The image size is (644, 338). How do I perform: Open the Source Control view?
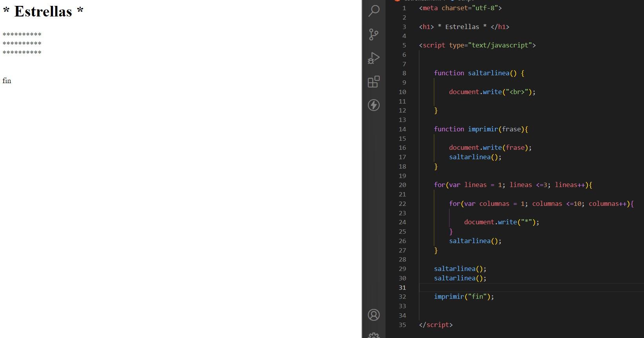pos(374,35)
